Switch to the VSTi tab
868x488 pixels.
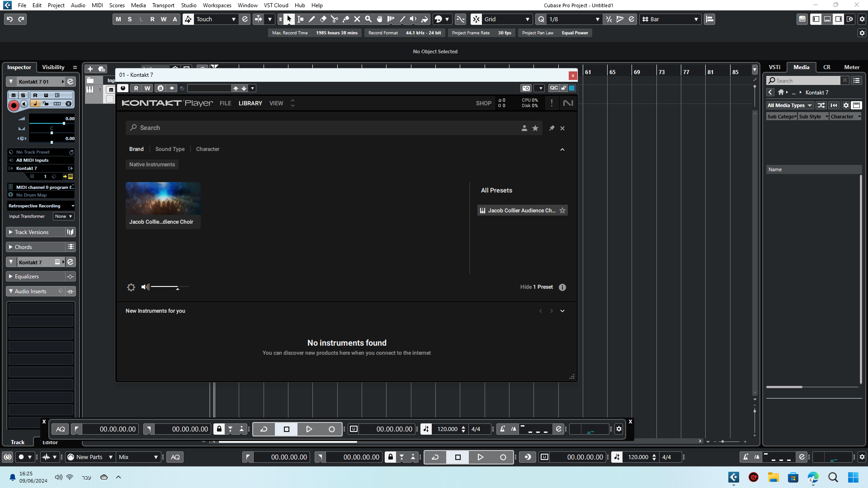(x=774, y=67)
